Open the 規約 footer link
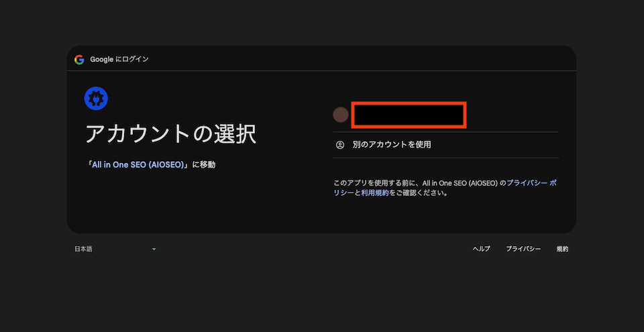 point(563,249)
